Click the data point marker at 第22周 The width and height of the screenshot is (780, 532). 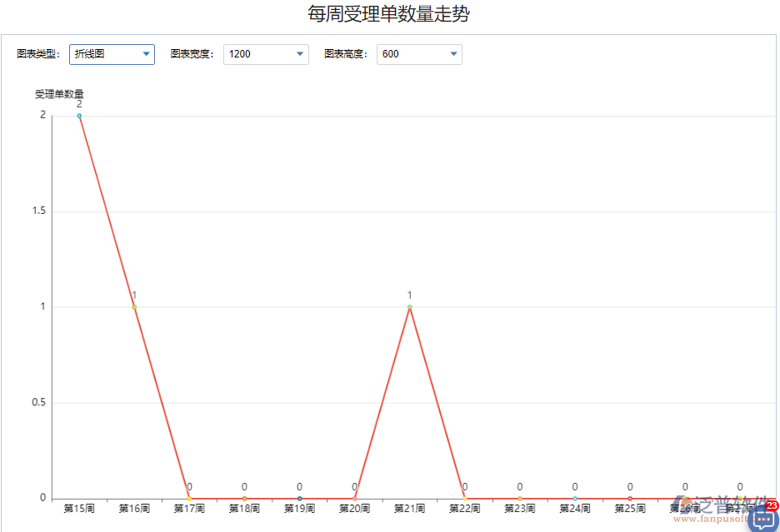[464, 499]
